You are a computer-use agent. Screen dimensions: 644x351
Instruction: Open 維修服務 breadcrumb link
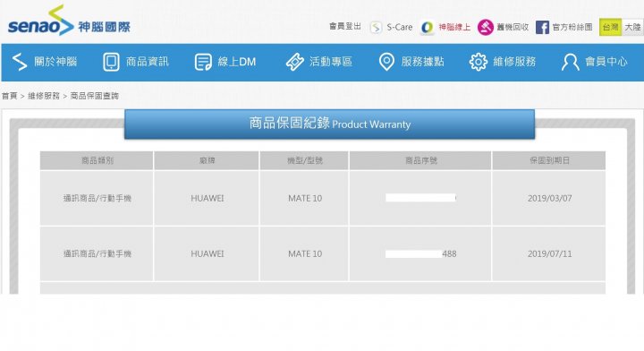point(44,96)
